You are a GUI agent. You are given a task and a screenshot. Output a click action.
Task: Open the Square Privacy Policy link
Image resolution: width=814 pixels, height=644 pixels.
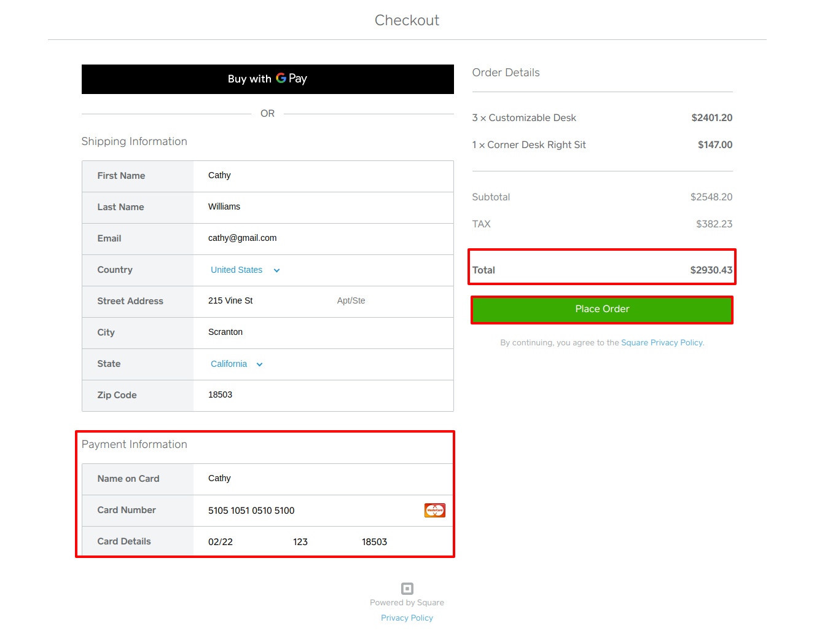662,343
